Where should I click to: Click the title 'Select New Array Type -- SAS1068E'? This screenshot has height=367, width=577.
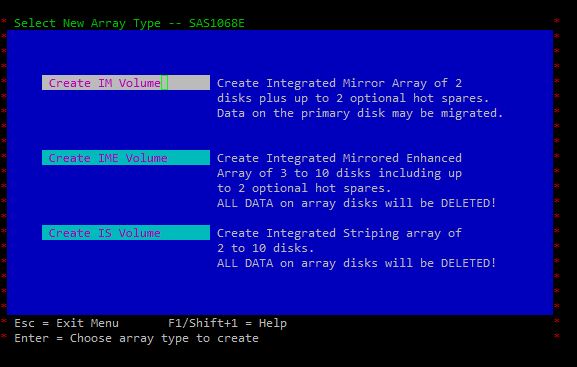(129, 23)
